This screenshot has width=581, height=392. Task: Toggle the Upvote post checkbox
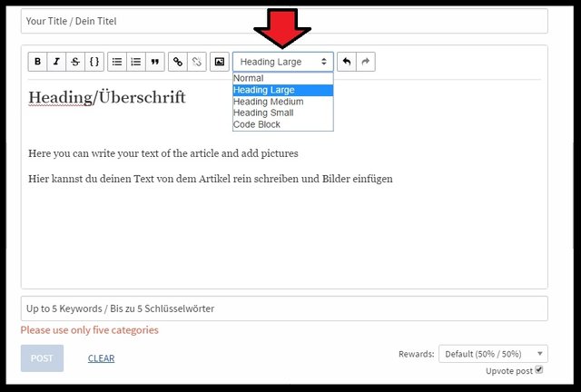(x=539, y=370)
